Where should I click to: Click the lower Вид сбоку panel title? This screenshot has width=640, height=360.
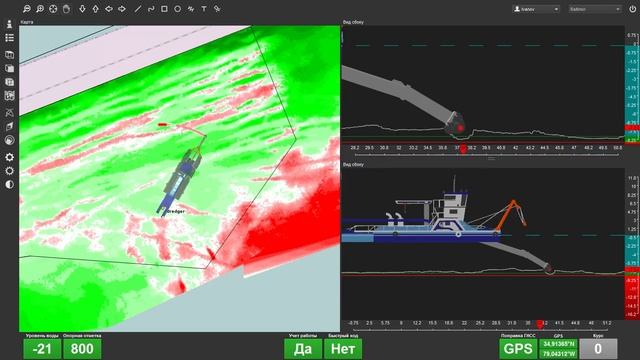pyautogui.click(x=353, y=164)
